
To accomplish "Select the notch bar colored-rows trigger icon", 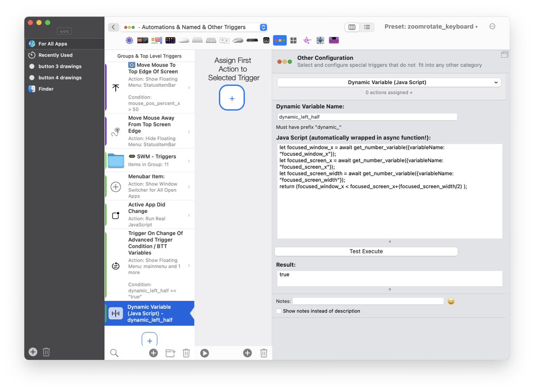I will coord(156,40).
